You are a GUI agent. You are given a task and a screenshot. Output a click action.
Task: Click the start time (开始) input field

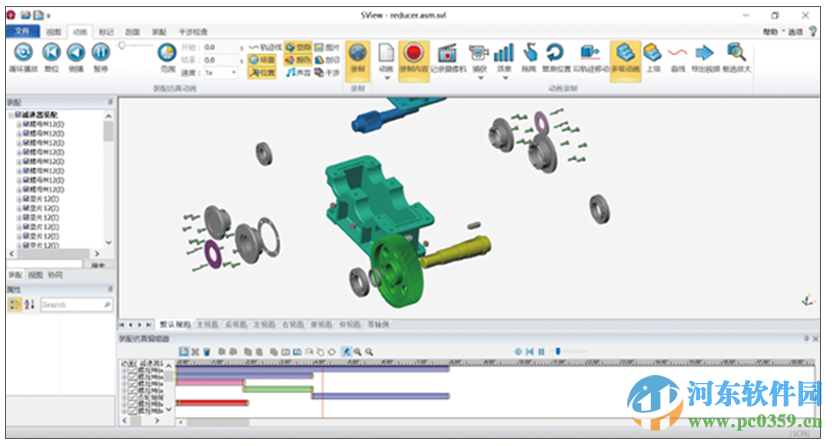pos(220,48)
